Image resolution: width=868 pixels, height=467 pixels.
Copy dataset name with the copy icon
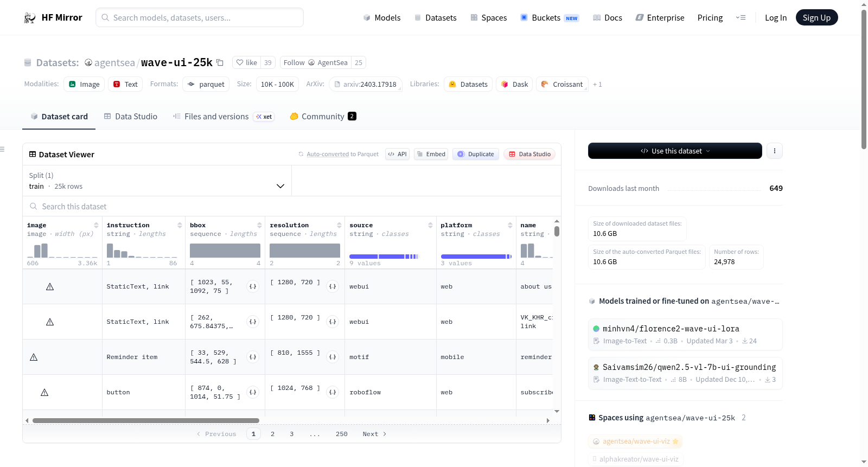pyautogui.click(x=220, y=62)
